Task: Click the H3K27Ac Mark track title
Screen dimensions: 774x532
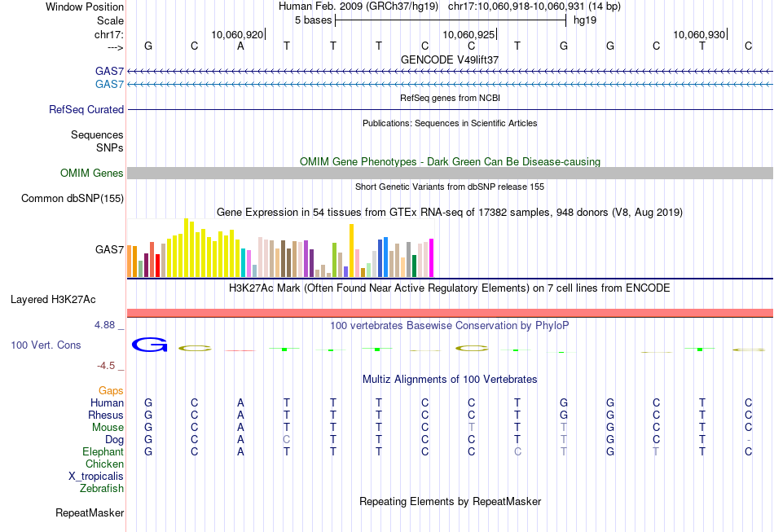Action: pyautogui.click(x=449, y=288)
